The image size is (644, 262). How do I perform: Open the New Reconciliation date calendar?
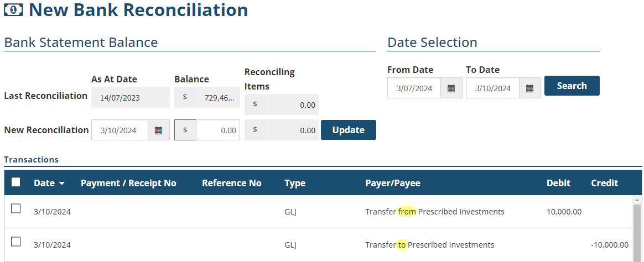point(158,130)
